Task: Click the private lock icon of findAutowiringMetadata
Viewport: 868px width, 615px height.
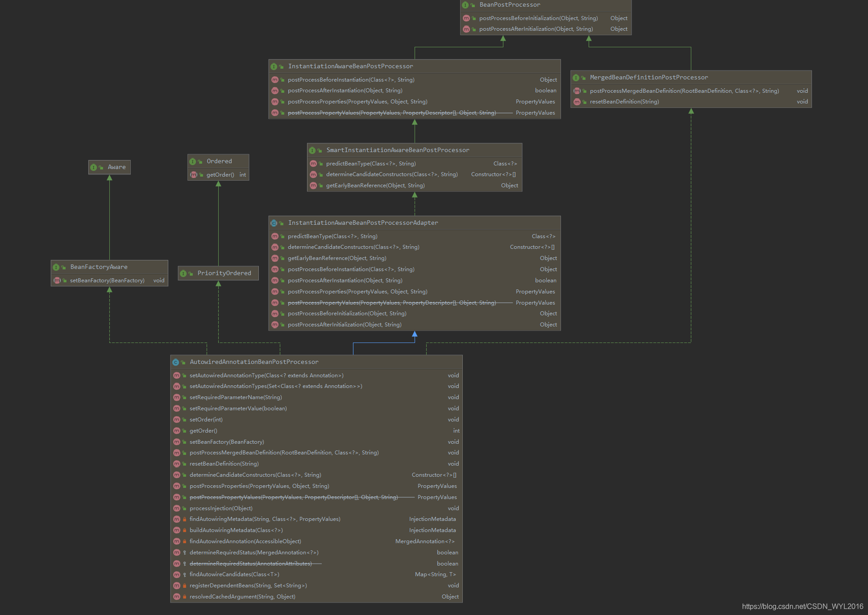Action: click(x=184, y=519)
